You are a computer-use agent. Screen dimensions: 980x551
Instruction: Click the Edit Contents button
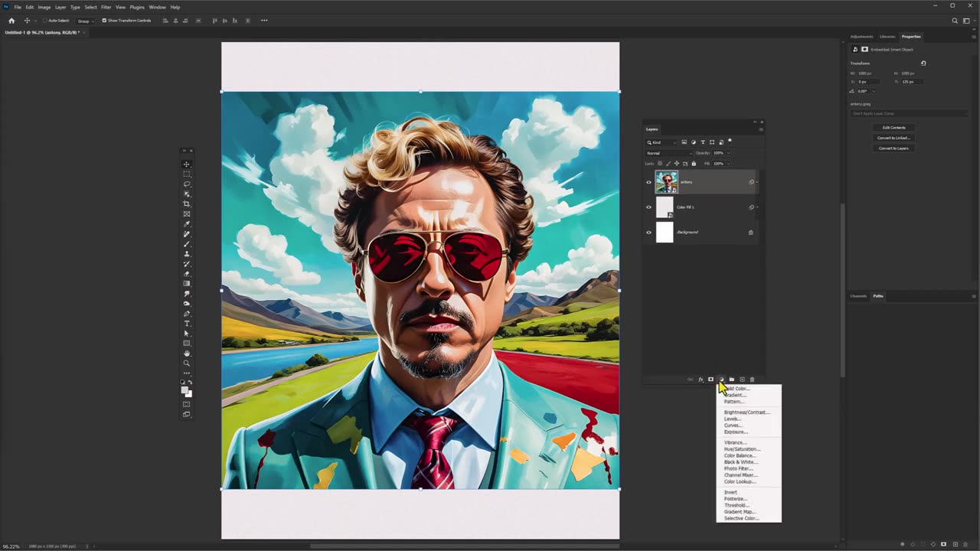click(x=893, y=128)
